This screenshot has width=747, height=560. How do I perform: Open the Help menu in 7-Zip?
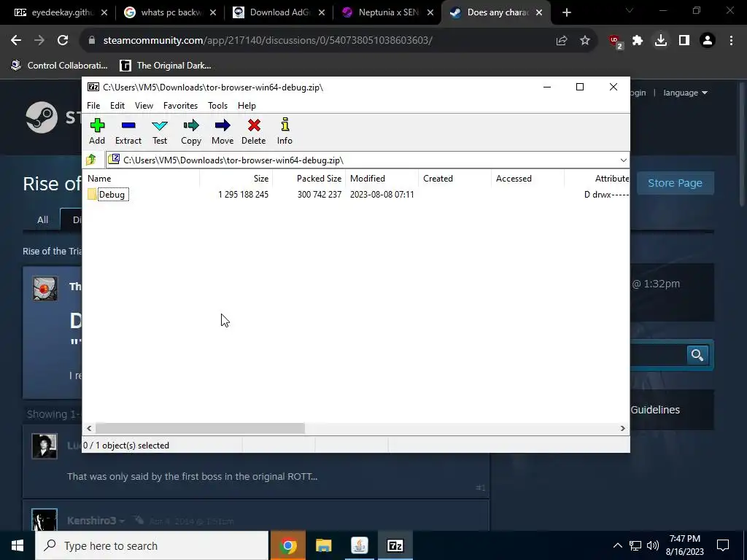point(247,106)
